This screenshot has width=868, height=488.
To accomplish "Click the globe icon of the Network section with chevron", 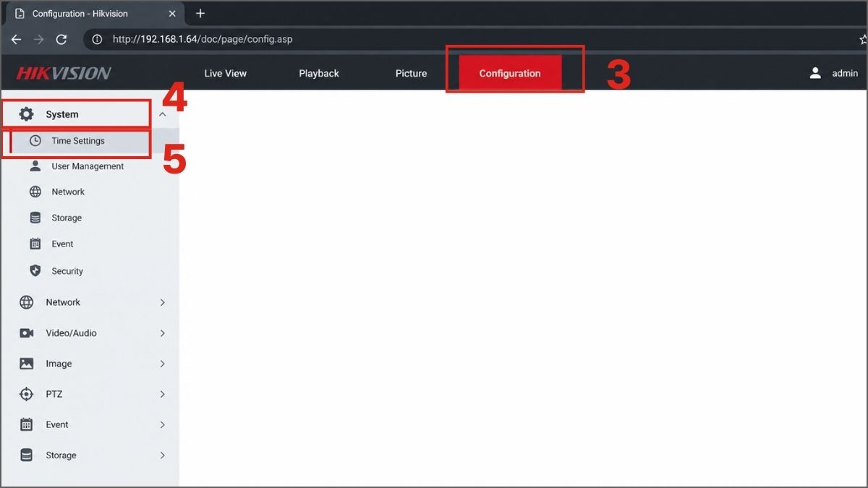I will tap(27, 302).
